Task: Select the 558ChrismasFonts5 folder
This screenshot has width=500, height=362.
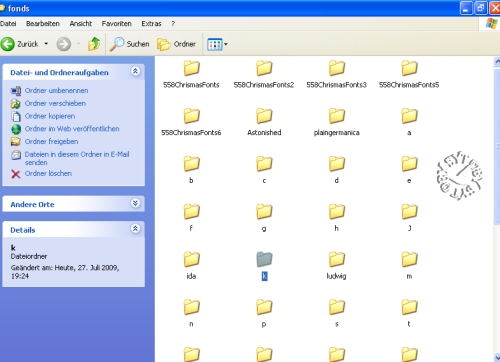Action: (409, 74)
